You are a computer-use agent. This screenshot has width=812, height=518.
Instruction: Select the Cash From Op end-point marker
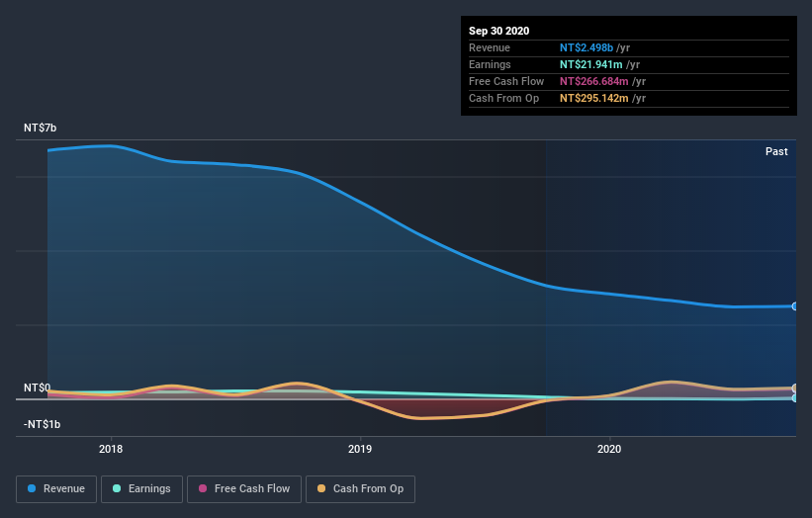[795, 388]
